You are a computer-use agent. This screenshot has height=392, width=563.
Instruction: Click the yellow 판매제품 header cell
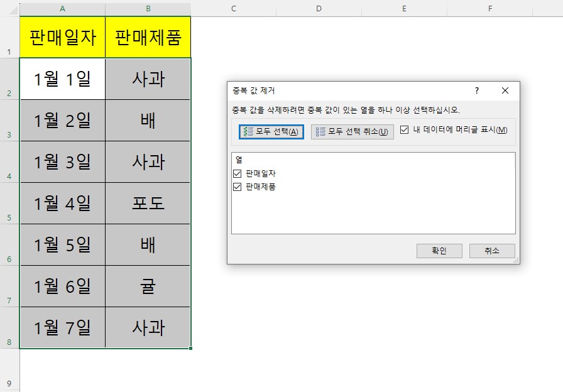click(x=148, y=36)
